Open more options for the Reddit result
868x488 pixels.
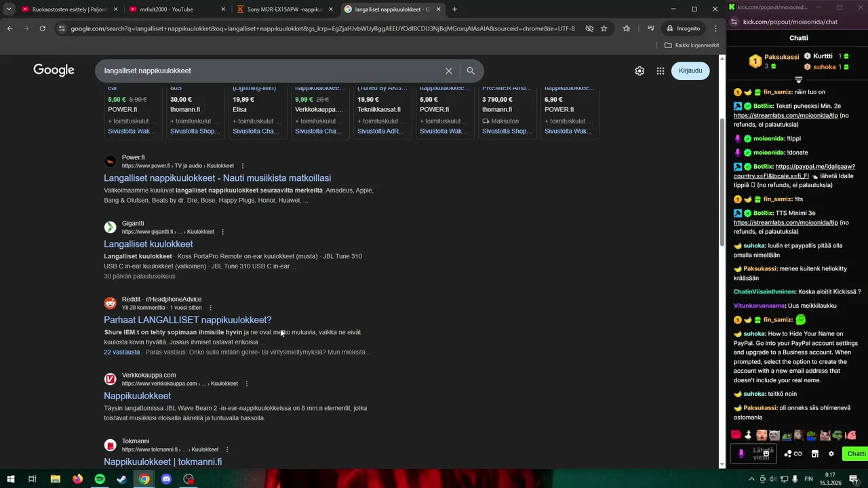[x=210, y=308]
